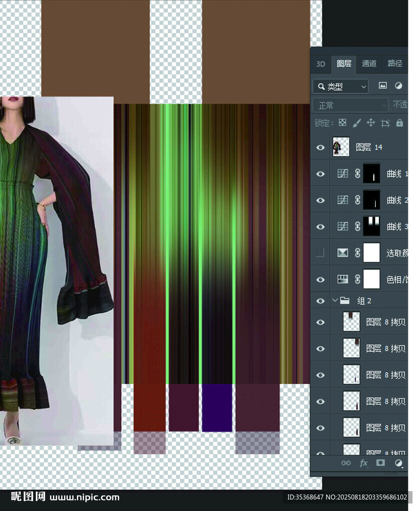Switch to the 3D tab
Viewport: 420px width, 511px height.
pyautogui.click(x=321, y=64)
